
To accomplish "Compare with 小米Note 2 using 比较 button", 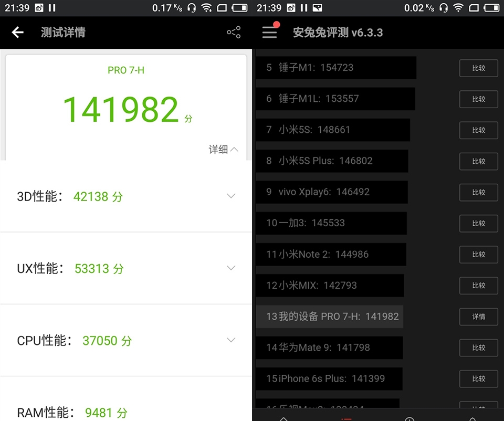I will point(479,255).
